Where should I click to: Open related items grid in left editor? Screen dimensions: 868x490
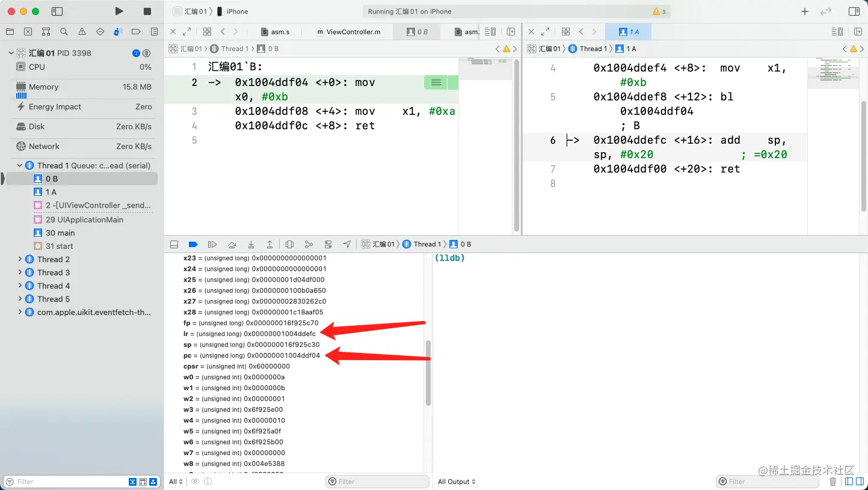(x=207, y=32)
